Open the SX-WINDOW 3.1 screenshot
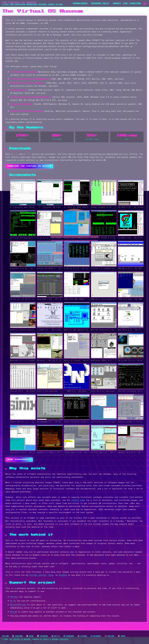Image resolution: width=149 pixels, height=644 pixels. [x=50, y=407]
